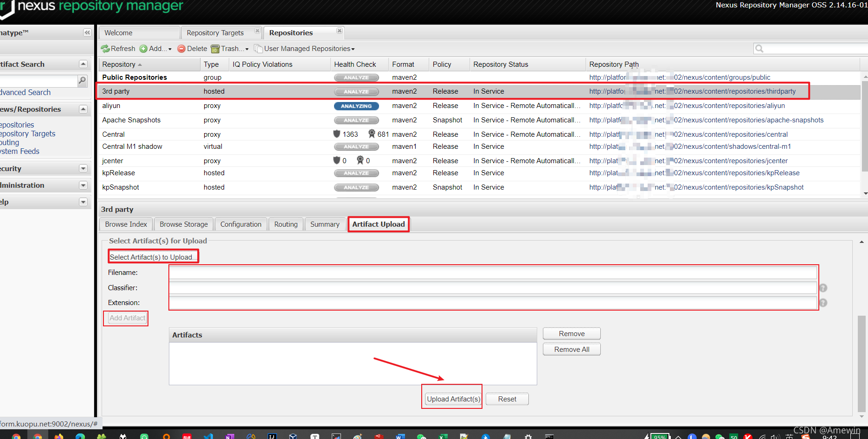Open the Trash... menu
868x439 pixels.
(x=230, y=49)
